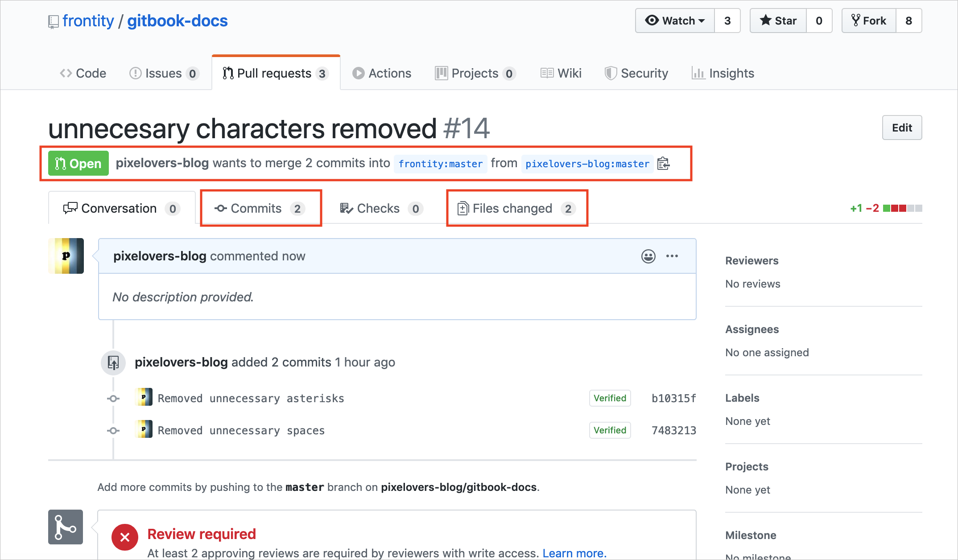Screen dimensions: 958x560
Task: Click Verified badge for commit b10315f
Action: (610, 398)
